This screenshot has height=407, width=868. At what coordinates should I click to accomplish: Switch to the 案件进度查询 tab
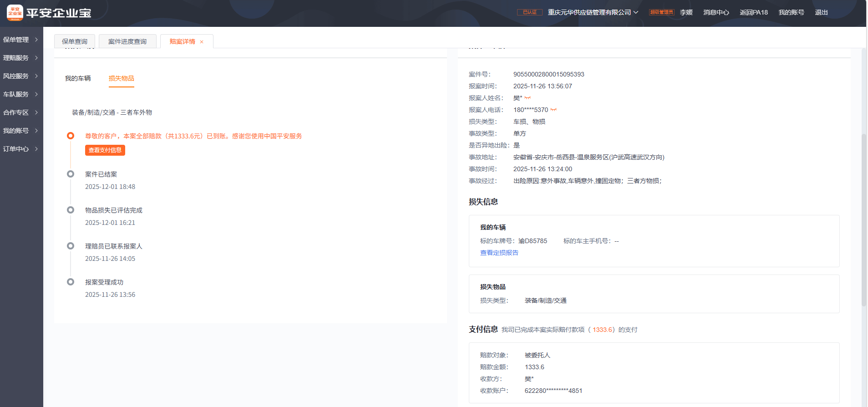coord(127,41)
